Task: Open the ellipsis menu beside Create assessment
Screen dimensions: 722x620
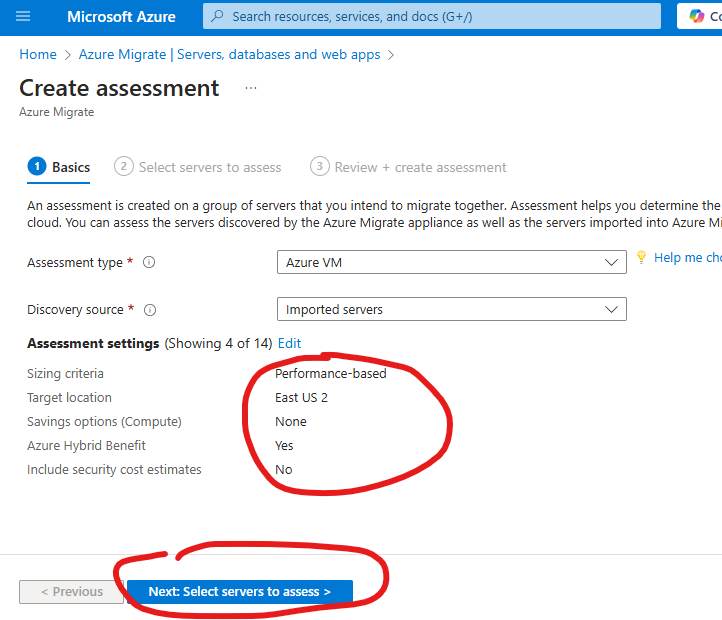Action: coord(251,88)
